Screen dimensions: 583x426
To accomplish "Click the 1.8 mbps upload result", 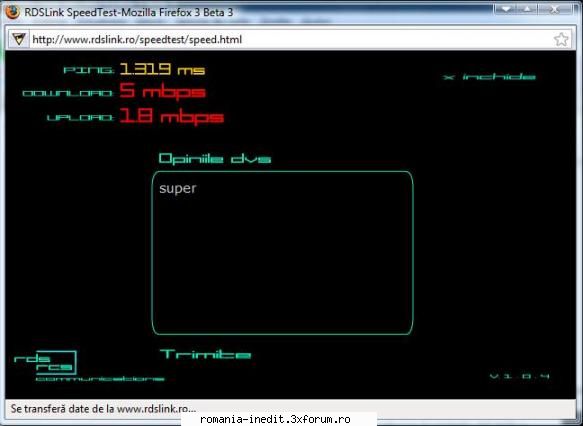I will (171, 116).
